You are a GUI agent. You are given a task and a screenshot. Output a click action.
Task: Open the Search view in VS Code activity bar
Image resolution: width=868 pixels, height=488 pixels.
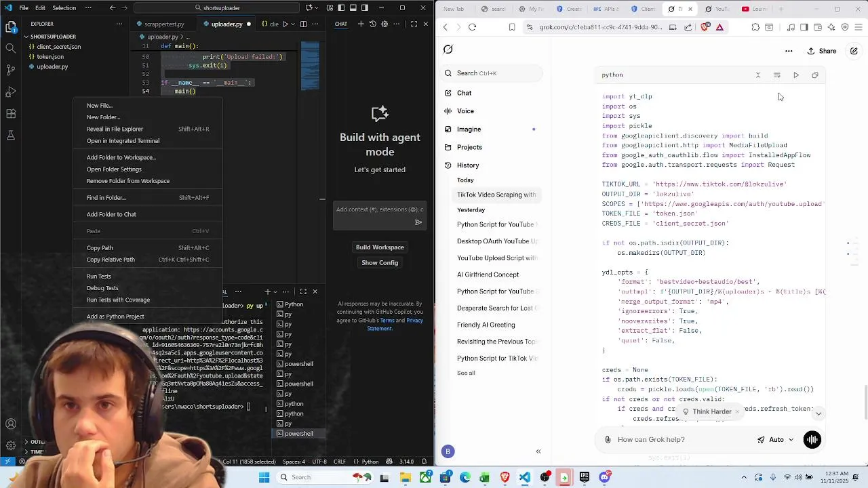pyautogui.click(x=11, y=48)
